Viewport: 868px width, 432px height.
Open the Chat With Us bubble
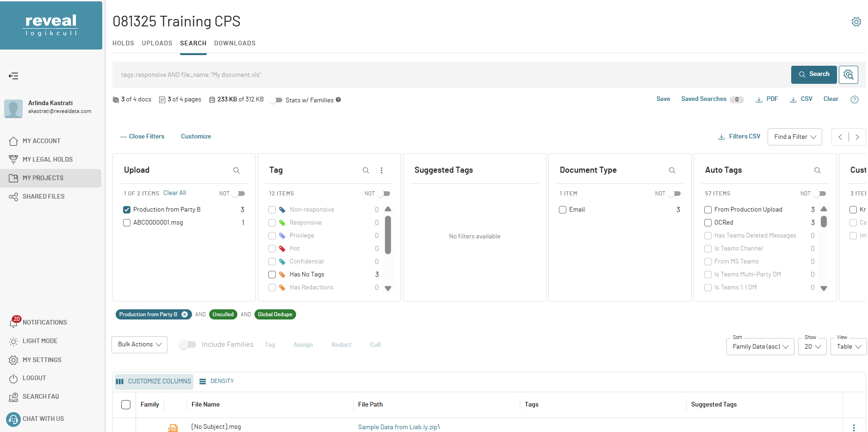(x=13, y=419)
